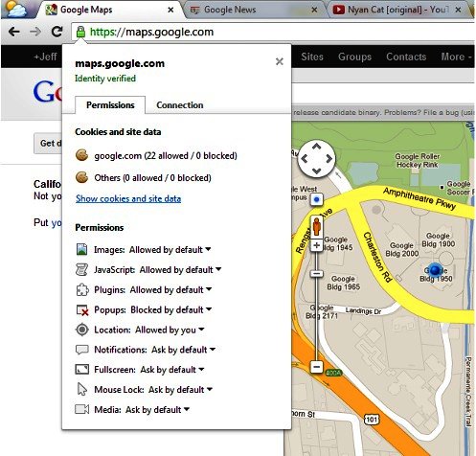Close the site info popup
476x456 pixels.
click(x=280, y=61)
